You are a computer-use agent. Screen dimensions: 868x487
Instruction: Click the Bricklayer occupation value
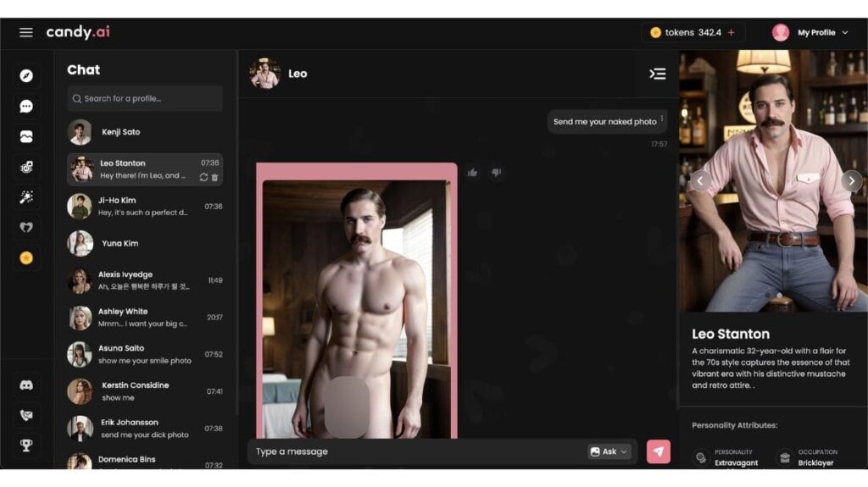pos(815,462)
